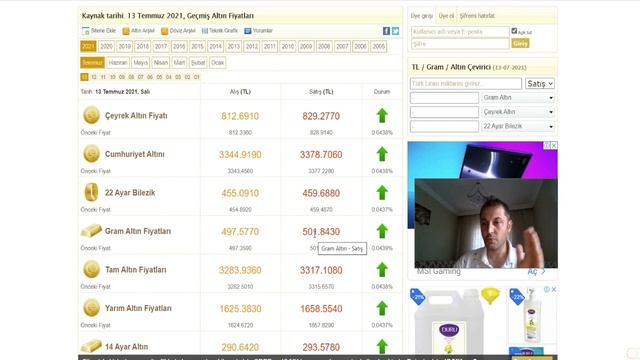Click Tam Altın coin icon
This screenshot has width=640, height=360.
click(x=91, y=269)
